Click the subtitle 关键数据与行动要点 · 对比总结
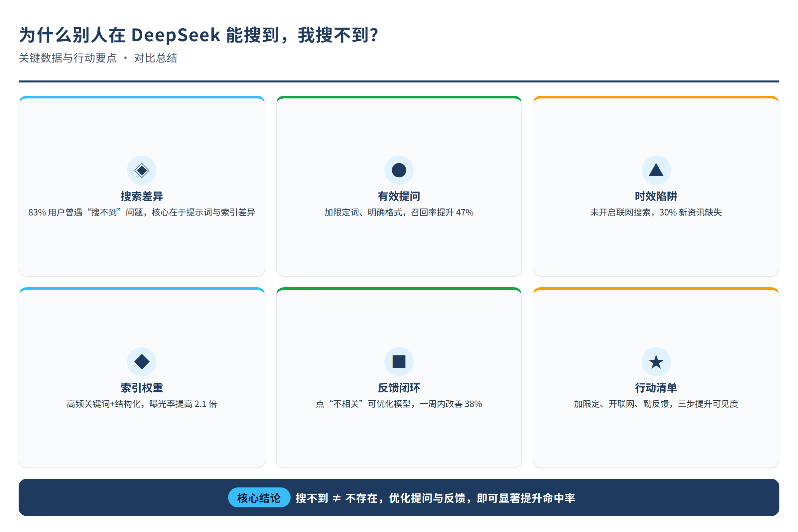Image resolution: width=798 pixels, height=532 pixels. [x=98, y=58]
